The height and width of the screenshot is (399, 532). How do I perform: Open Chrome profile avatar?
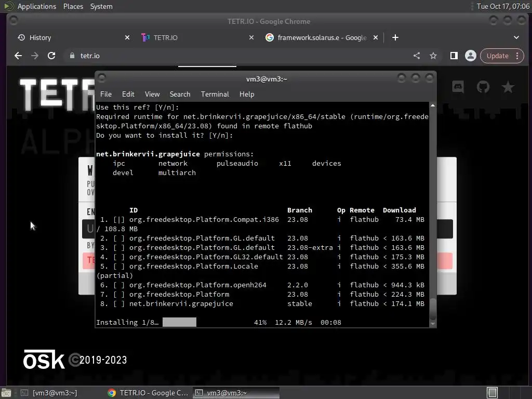[x=471, y=56]
